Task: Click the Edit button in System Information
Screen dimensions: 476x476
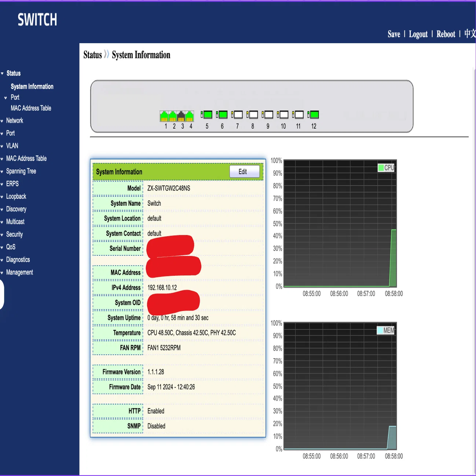Action: coord(244,172)
